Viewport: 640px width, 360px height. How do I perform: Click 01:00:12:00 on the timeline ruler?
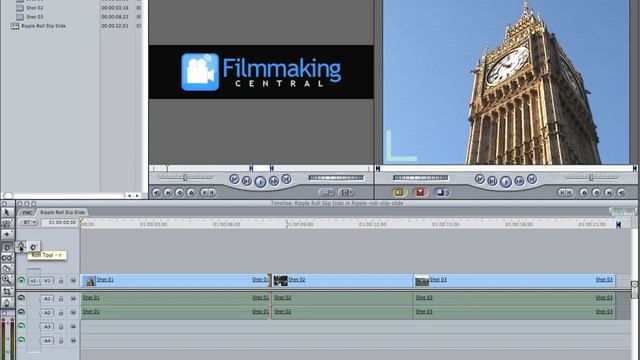[x=373, y=224]
